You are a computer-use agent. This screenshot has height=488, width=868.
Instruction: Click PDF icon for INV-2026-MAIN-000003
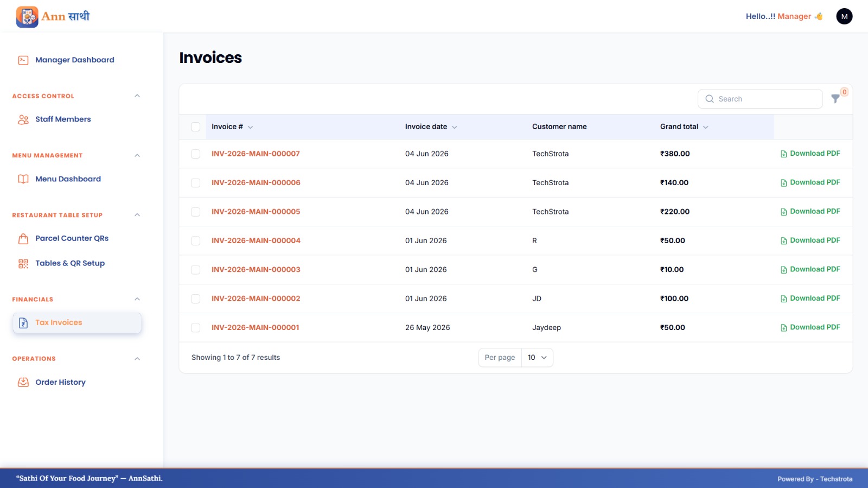point(783,270)
